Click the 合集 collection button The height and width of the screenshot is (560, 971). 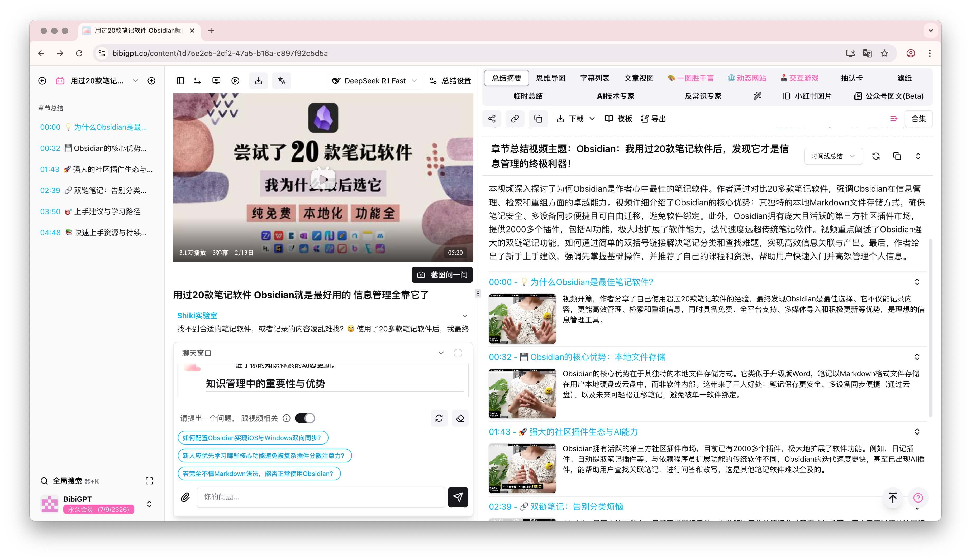click(919, 118)
